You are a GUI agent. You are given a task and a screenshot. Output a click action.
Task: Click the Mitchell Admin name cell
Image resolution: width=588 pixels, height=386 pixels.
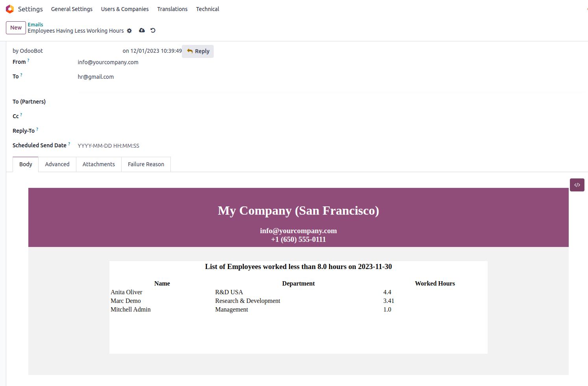pyautogui.click(x=131, y=310)
